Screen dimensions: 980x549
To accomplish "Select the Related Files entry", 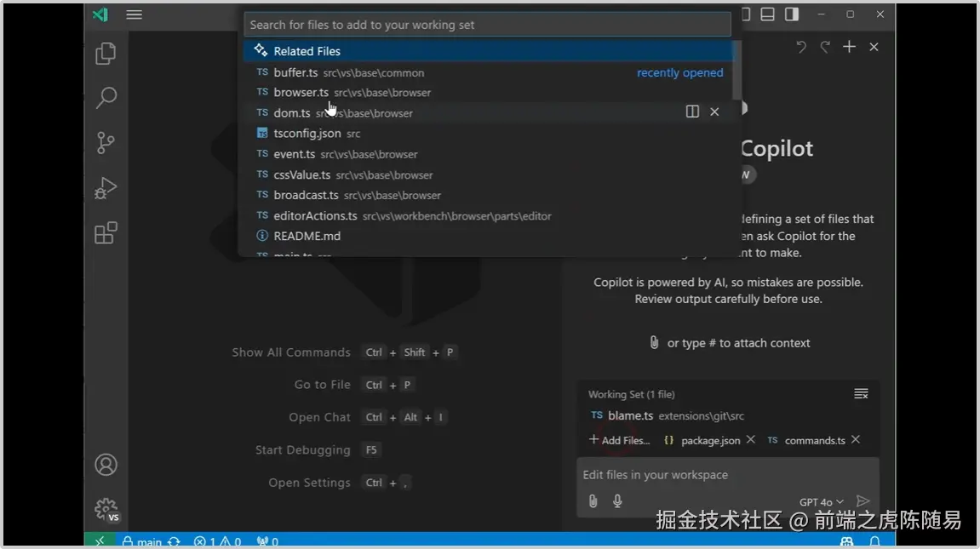I will click(x=487, y=51).
